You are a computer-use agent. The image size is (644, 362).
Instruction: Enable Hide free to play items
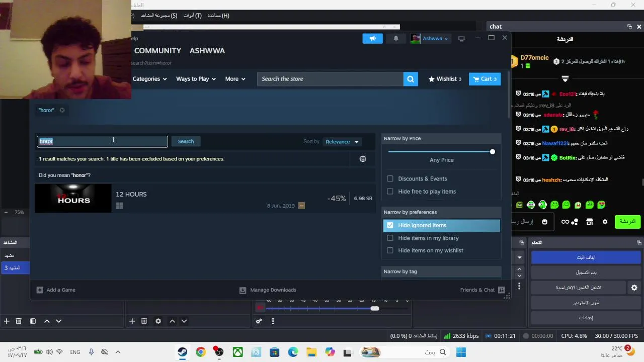(390, 192)
